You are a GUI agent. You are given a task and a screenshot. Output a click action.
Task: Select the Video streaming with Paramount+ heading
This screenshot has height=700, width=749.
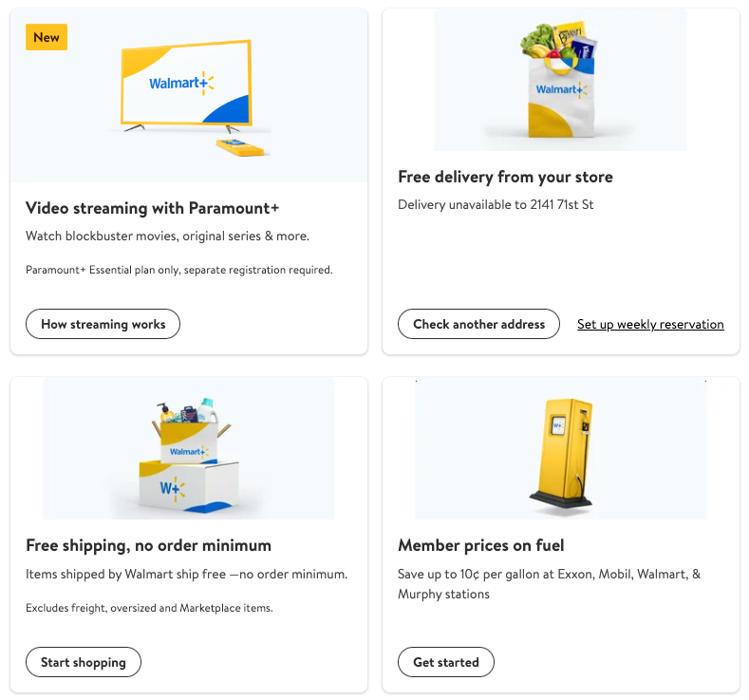(x=152, y=208)
